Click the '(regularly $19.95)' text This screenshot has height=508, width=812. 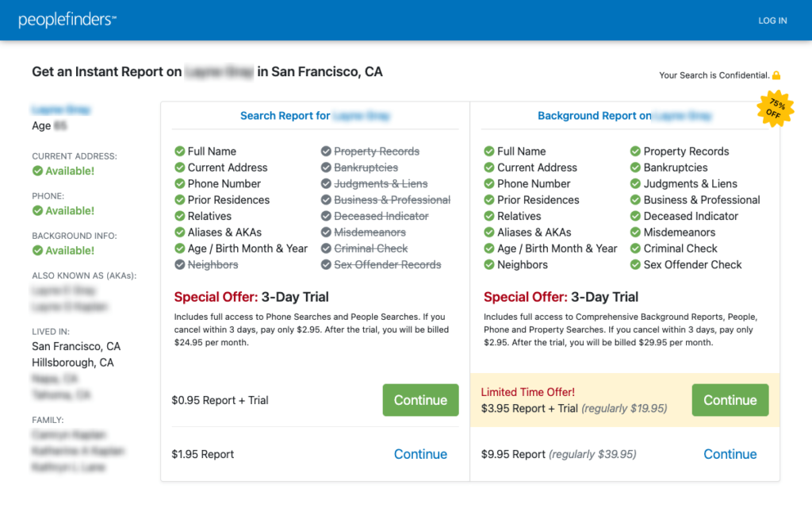pos(625,409)
